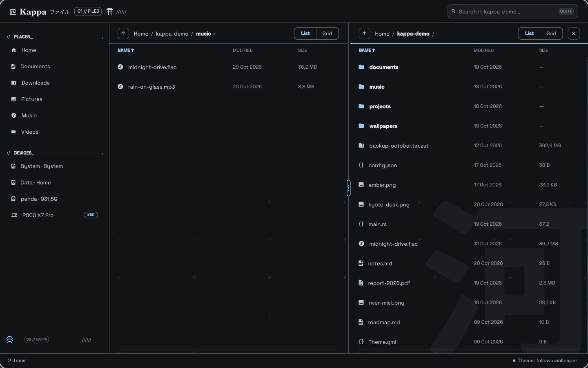The image size is (588, 368).
Task: Click the Music icon in sidebar
Action: point(14,115)
